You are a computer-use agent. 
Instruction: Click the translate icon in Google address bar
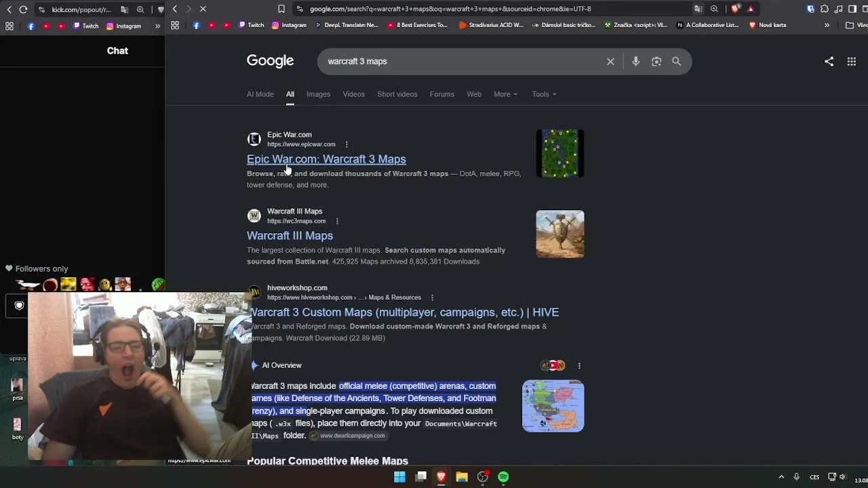coord(698,9)
